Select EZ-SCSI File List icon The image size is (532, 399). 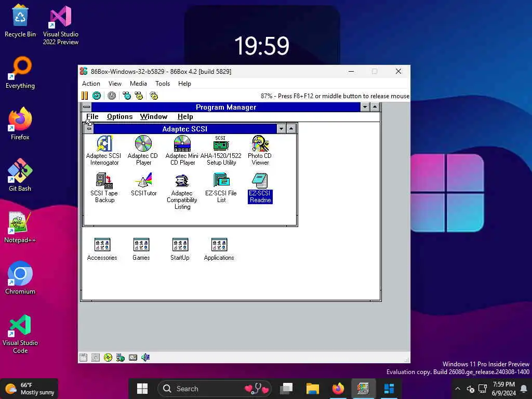pyautogui.click(x=221, y=188)
